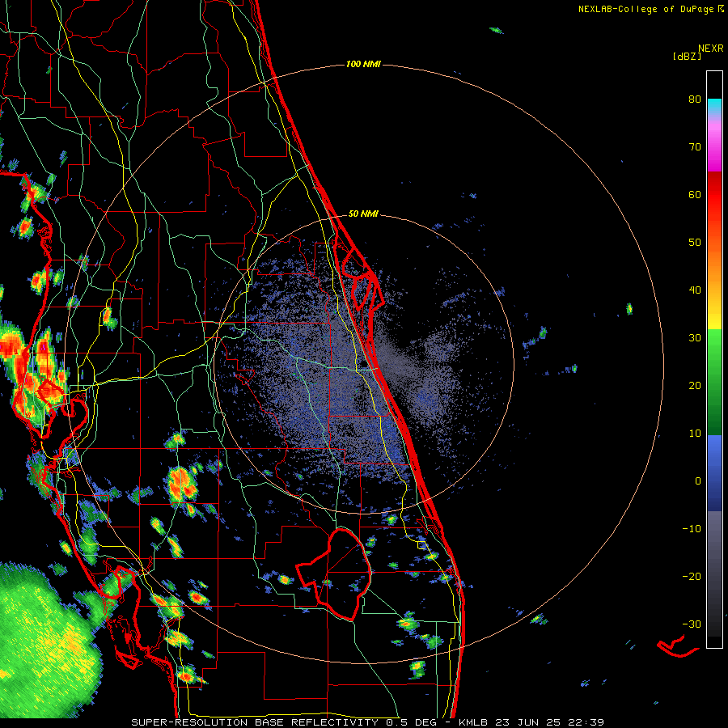Click the "100 NMI" range ring label
The image size is (728, 728).
pos(363,64)
